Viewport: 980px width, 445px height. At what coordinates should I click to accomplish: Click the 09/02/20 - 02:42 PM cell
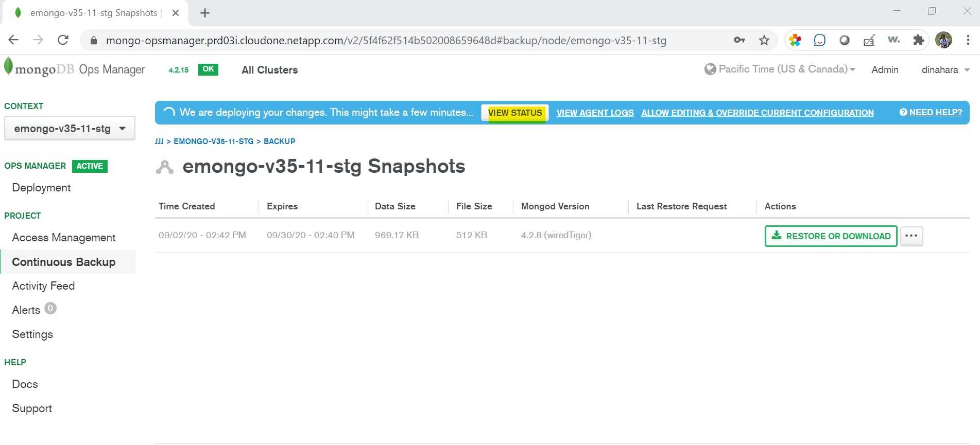pos(202,235)
